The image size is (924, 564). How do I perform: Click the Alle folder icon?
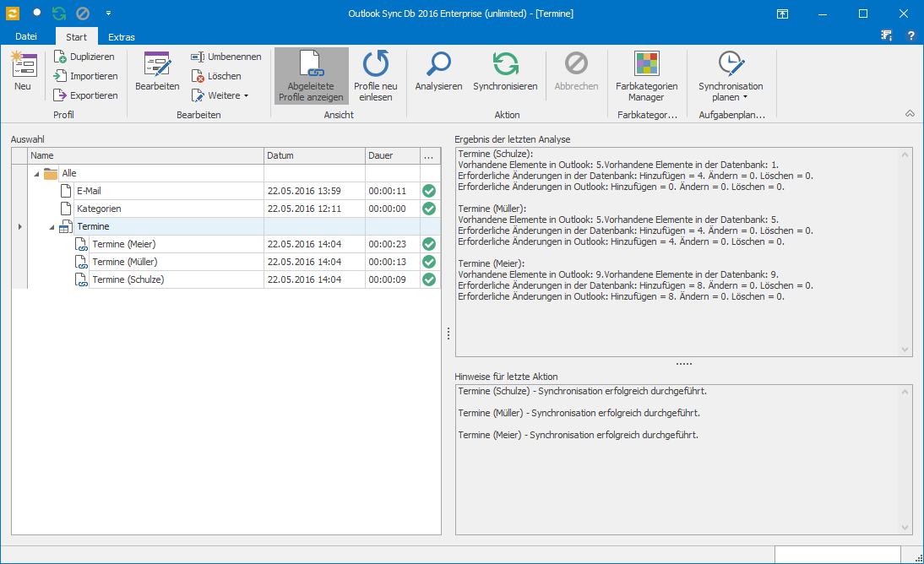click(x=51, y=173)
